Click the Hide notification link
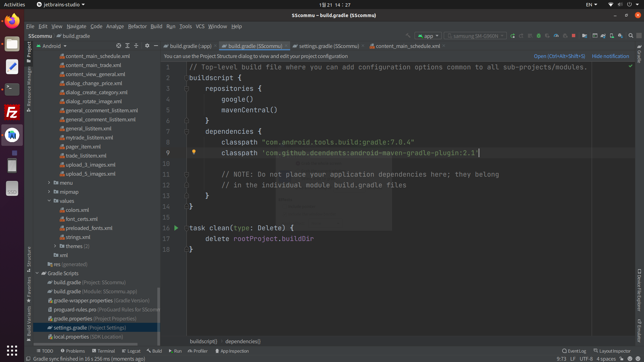Screen dimensions: 644x362 [610, 56]
